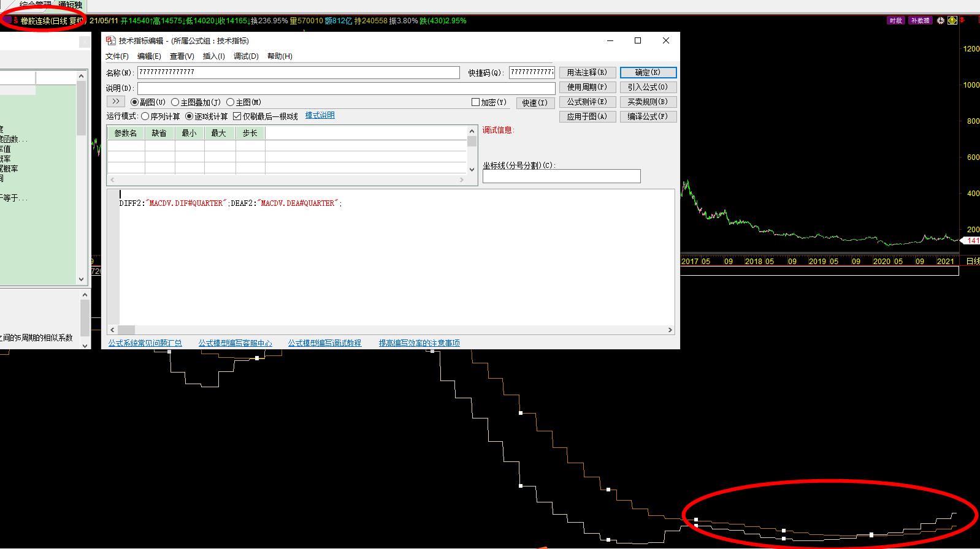Open the 调试(D) menu
This screenshot has width=980, height=549.
246,56
